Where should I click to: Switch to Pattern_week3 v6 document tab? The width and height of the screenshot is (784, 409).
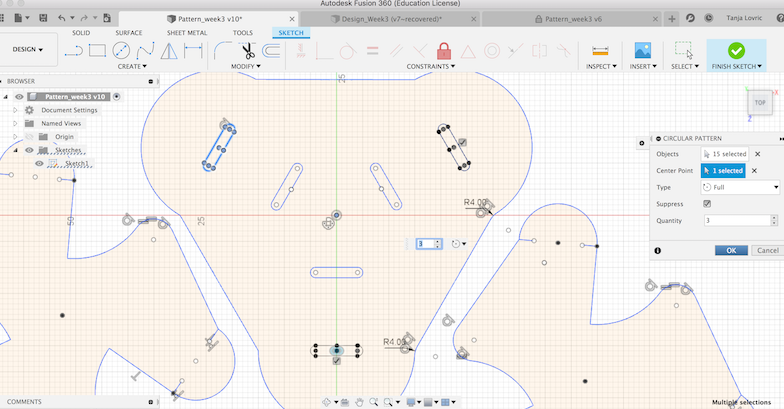[x=572, y=19]
